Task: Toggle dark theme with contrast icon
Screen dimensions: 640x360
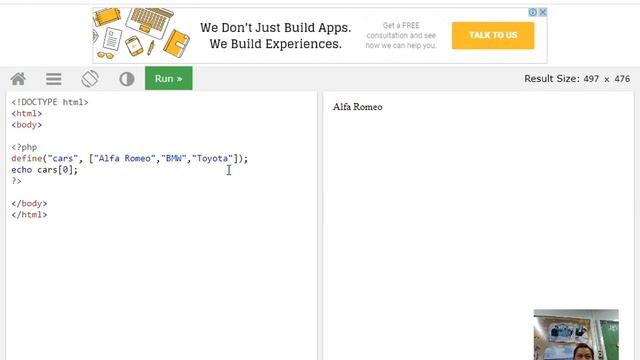Action: tap(127, 79)
